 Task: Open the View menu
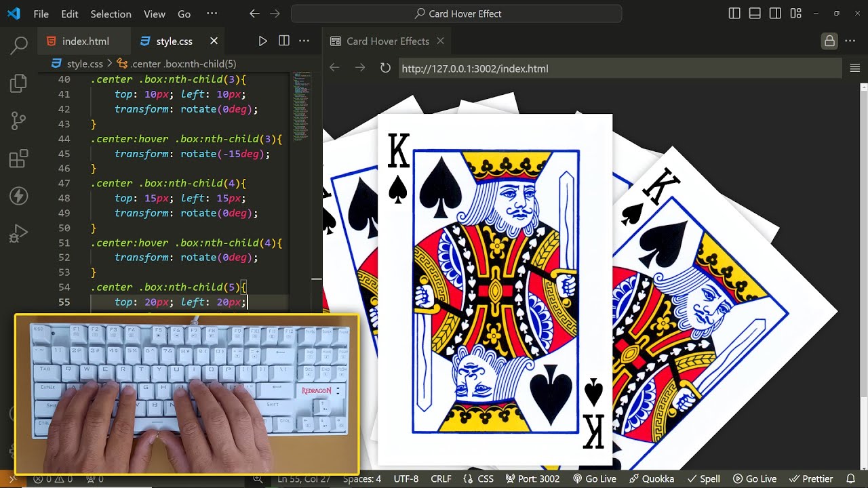pyautogui.click(x=155, y=14)
